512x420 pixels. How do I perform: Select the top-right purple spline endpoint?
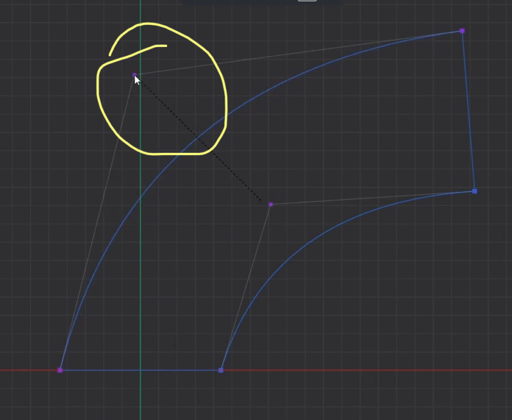(462, 31)
